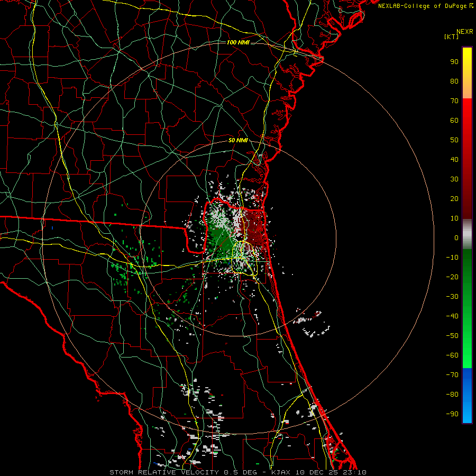Pick the blue bottom segment of color scale
Image resolution: width=476 pixels, height=476 pixels.
coord(467,396)
